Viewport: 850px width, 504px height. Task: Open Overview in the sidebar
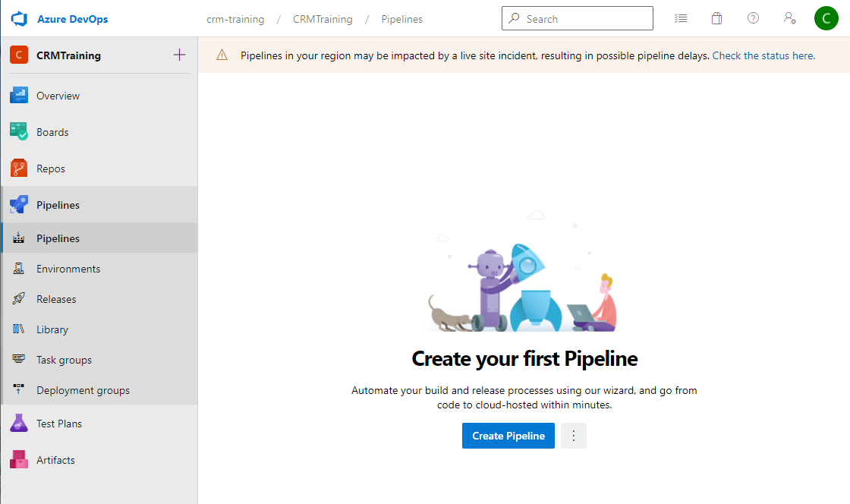point(99,96)
